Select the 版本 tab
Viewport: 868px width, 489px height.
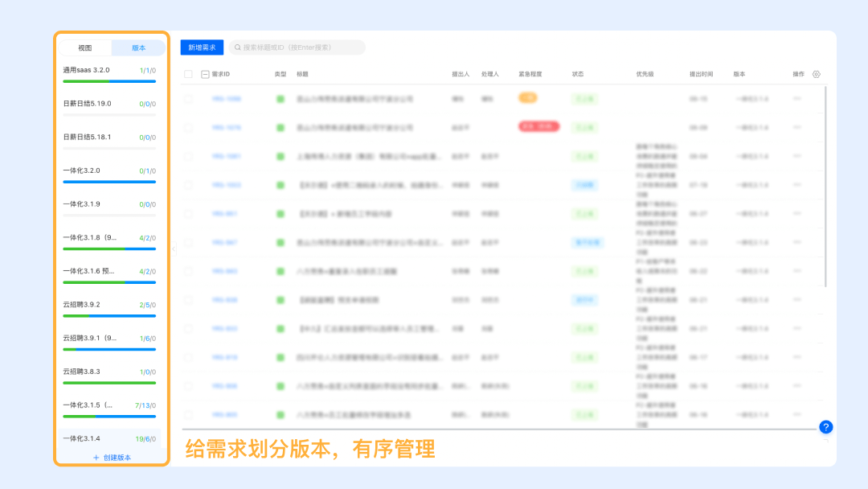point(138,48)
